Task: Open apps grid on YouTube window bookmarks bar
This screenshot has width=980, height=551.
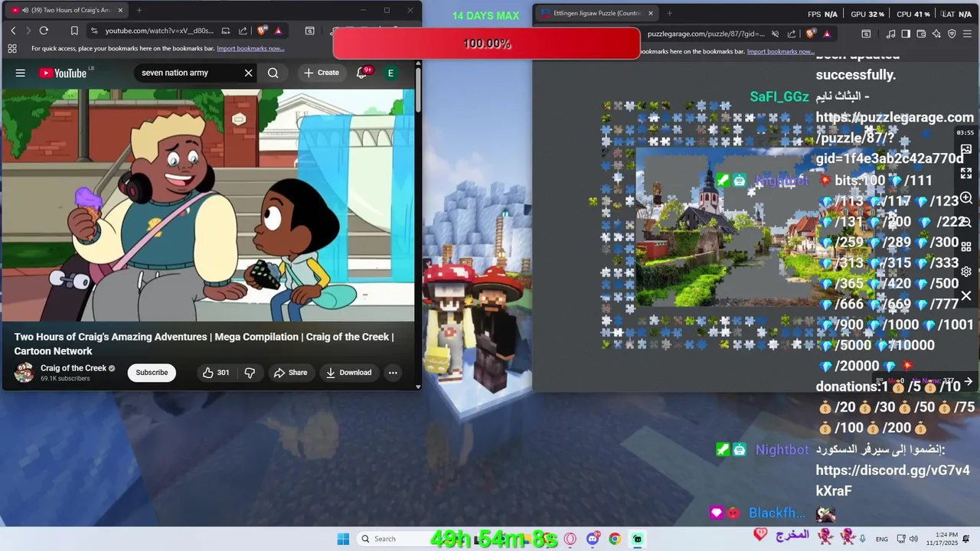Action: coord(12,48)
